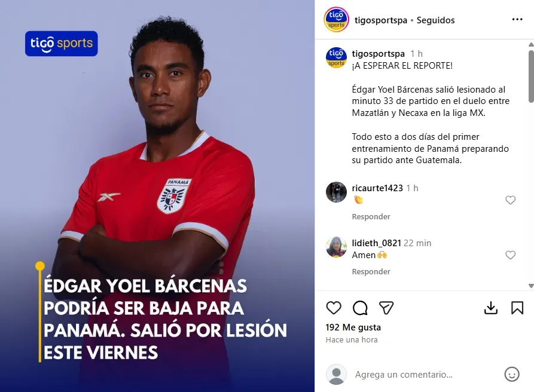The image size is (534, 392).
Task: Open the tigosportspa username link in the header
Action: [381, 20]
